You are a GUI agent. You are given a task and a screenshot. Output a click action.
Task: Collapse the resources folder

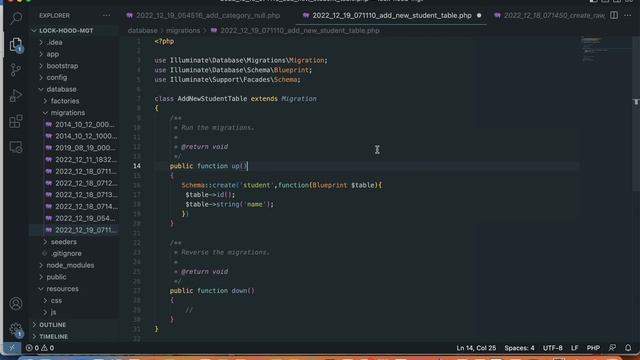click(x=62, y=289)
